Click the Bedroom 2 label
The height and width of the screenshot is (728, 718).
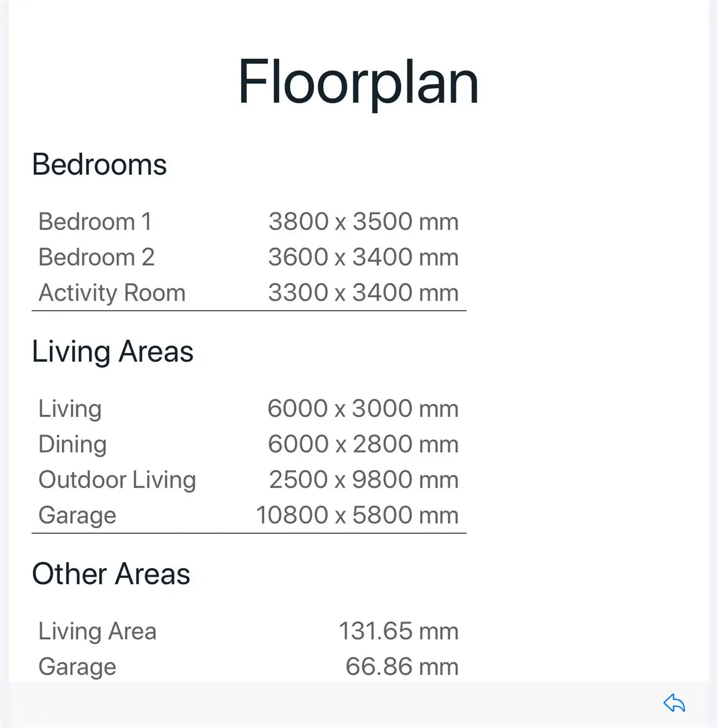pyautogui.click(x=97, y=257)
